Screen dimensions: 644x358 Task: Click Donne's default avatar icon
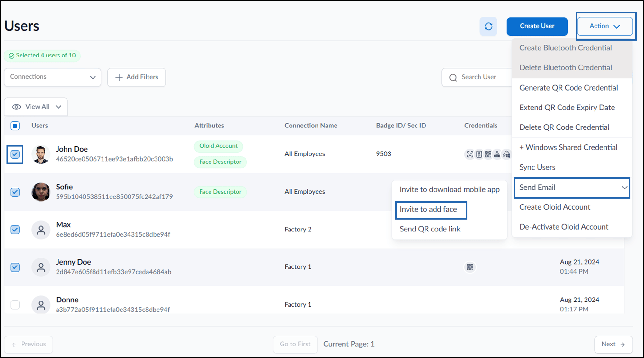click(x=41, y=305)
